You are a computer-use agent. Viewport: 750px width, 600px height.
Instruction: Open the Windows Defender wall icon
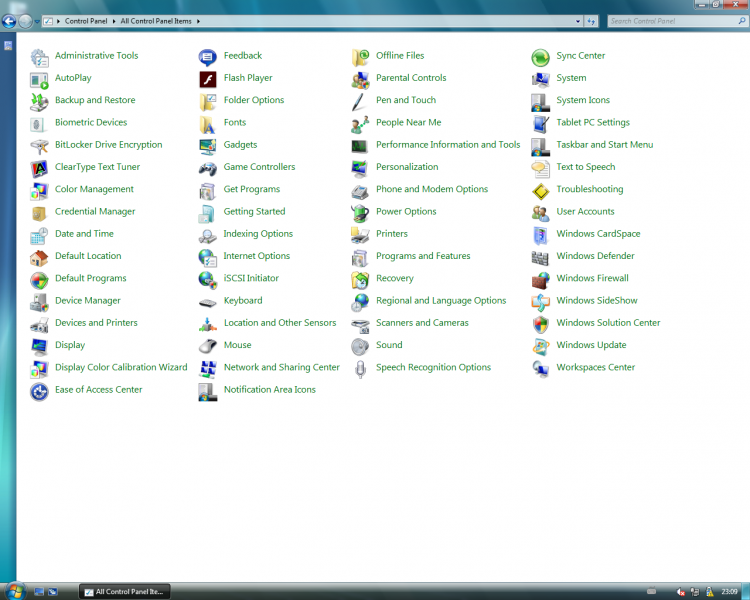pyautogui.click(x=540, y=257)
